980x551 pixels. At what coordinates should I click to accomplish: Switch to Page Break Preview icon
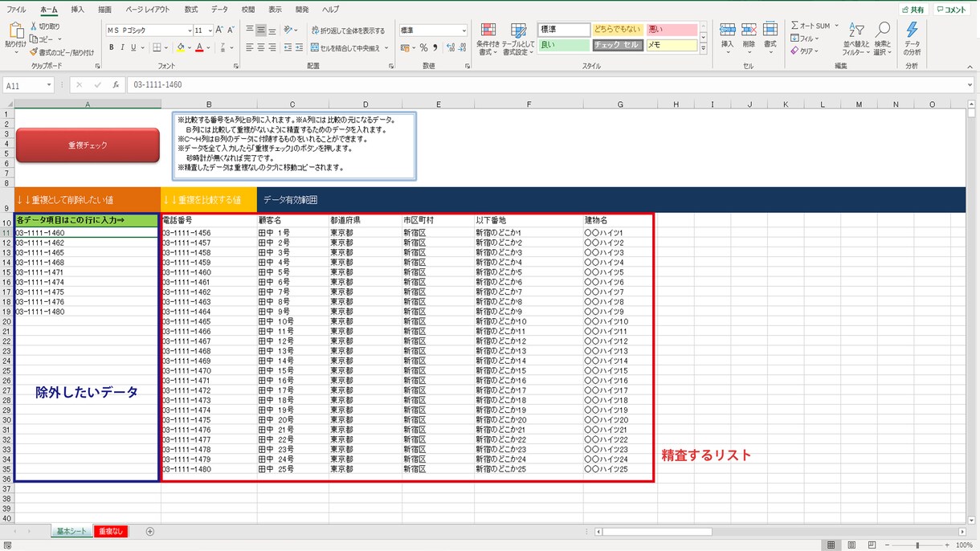click(x=871, y=545)
